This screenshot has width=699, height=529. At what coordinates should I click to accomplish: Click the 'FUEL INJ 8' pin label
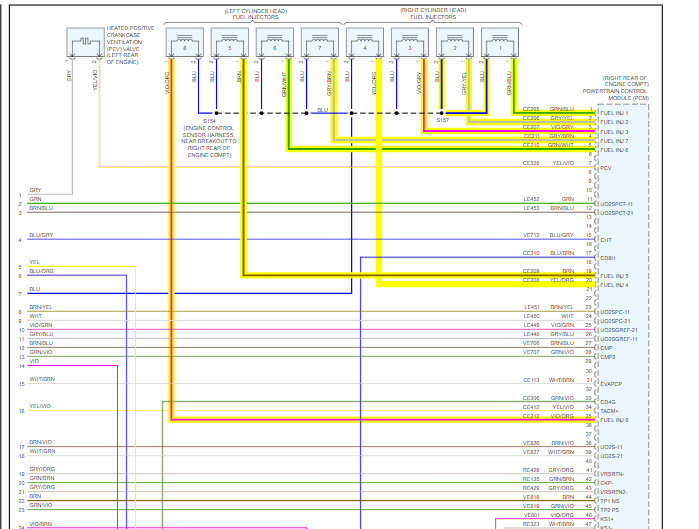click(614, 420)
